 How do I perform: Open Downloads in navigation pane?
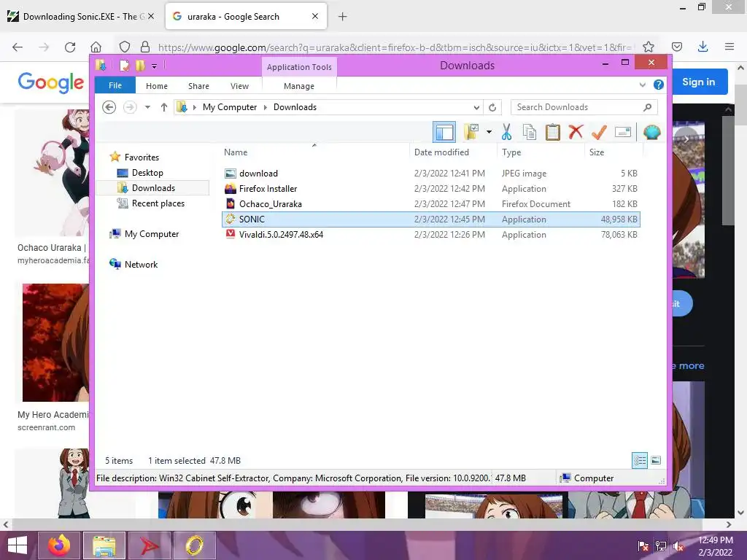pyautogui.click(x=153, y=187)
